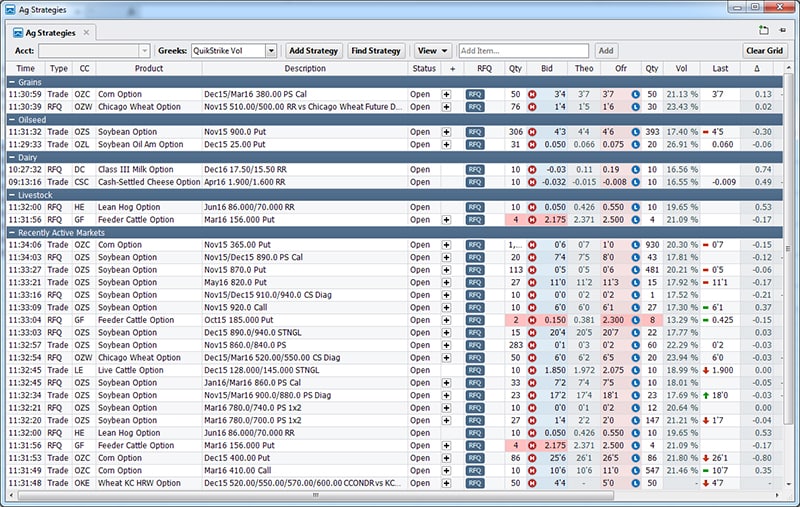Open the Acct dropdown

point(144,50)
